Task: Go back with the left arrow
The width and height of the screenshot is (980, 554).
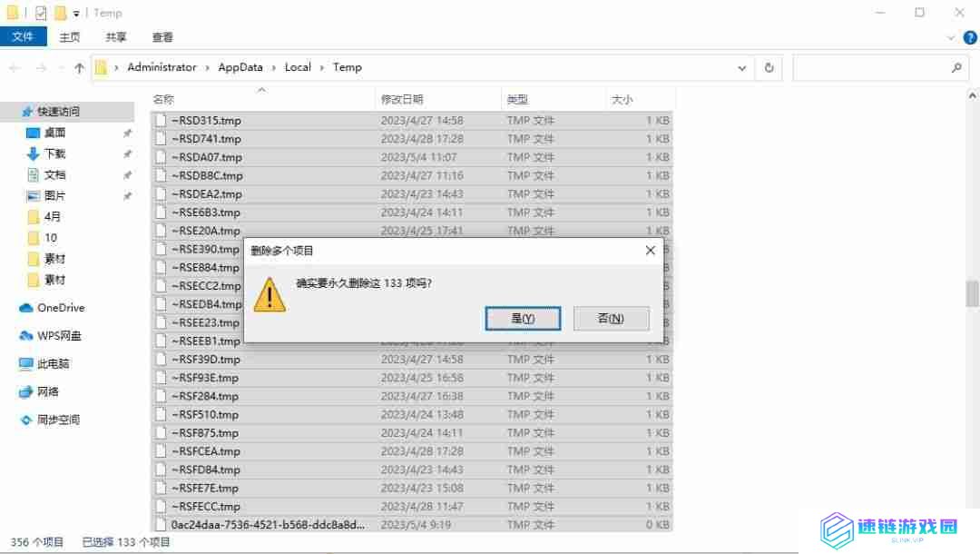Action: tap(15, 67)
